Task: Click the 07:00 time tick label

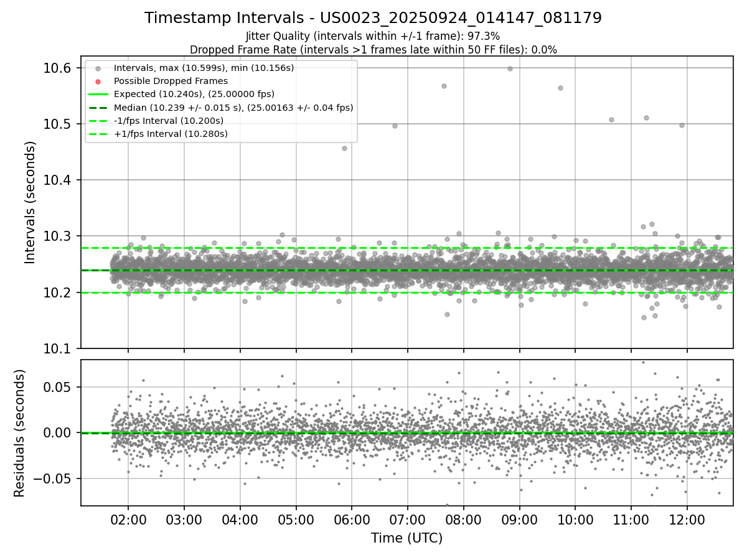Action: coord(408,520)
